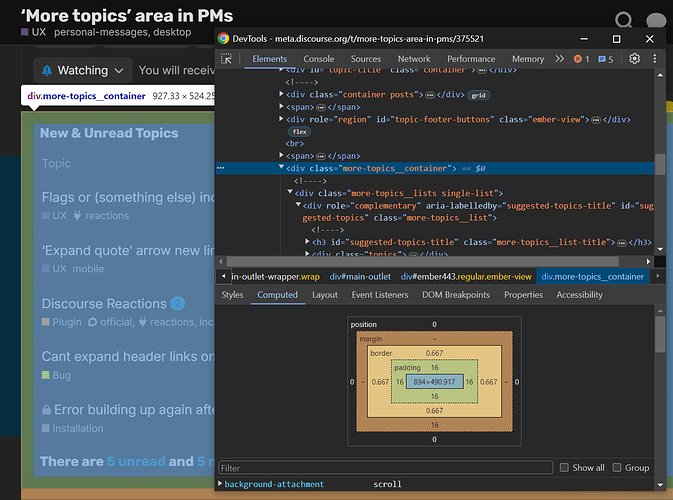The height and width of the screenshot is (500, 673).
Task: Select the Computed sidebar tab
Action: pos(277,295)
